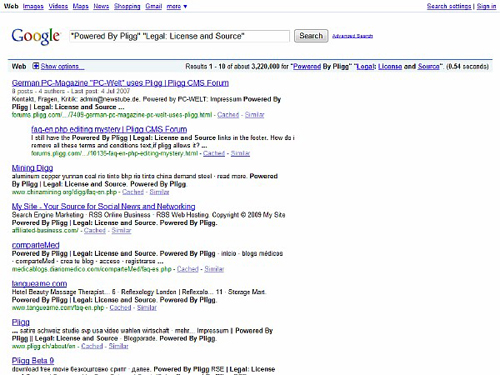The width and height of the screenshot is (500, 375).
Task: Click the www.chinamining.org green URL text
Action: click(x=64, y=192)
